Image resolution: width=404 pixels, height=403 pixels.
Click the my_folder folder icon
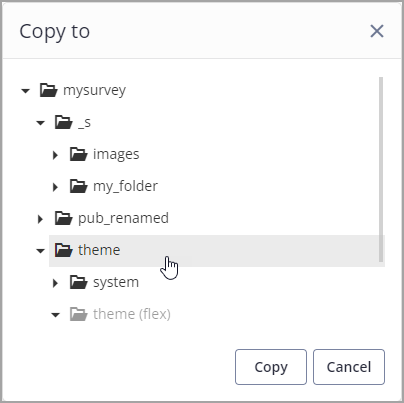[79, 186]
